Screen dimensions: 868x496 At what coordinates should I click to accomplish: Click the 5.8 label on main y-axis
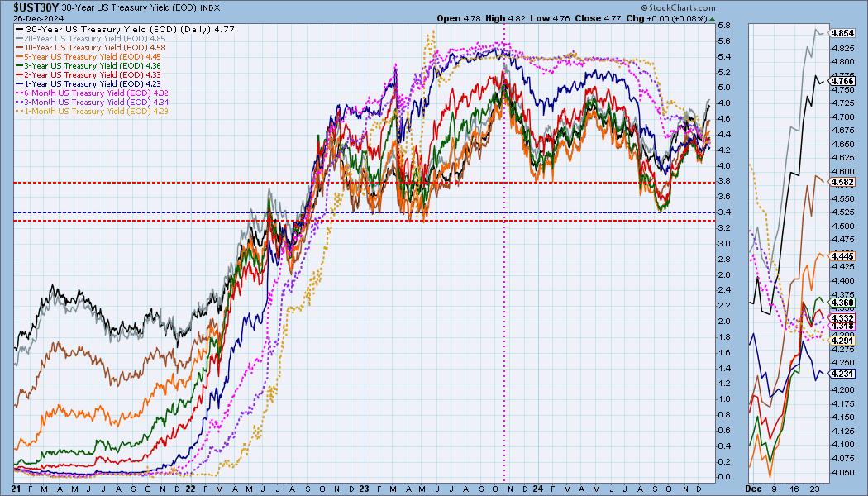(x=723, y=26)
